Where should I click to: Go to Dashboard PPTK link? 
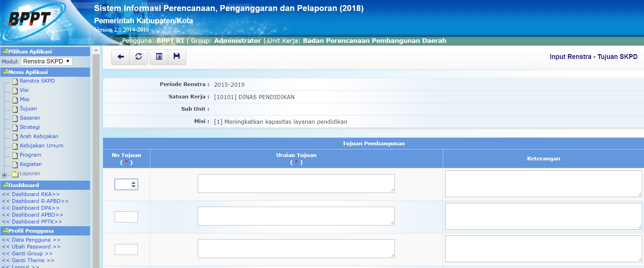click(32, 222)
